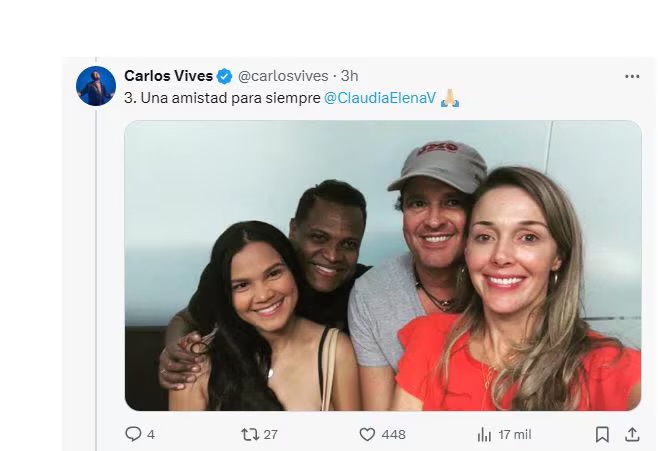Like the tweet with the heart icon
This screenshot has width=658, height=451.
tap(367, 434)
